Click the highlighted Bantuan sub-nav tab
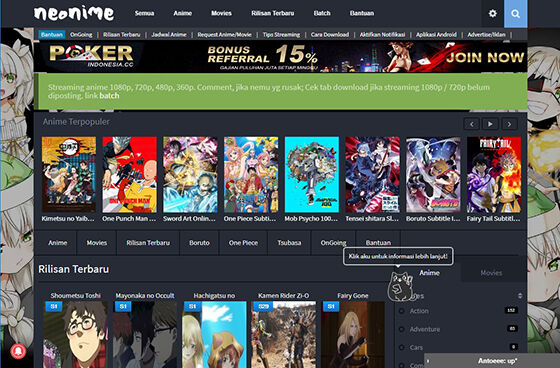 pos(52,35)
